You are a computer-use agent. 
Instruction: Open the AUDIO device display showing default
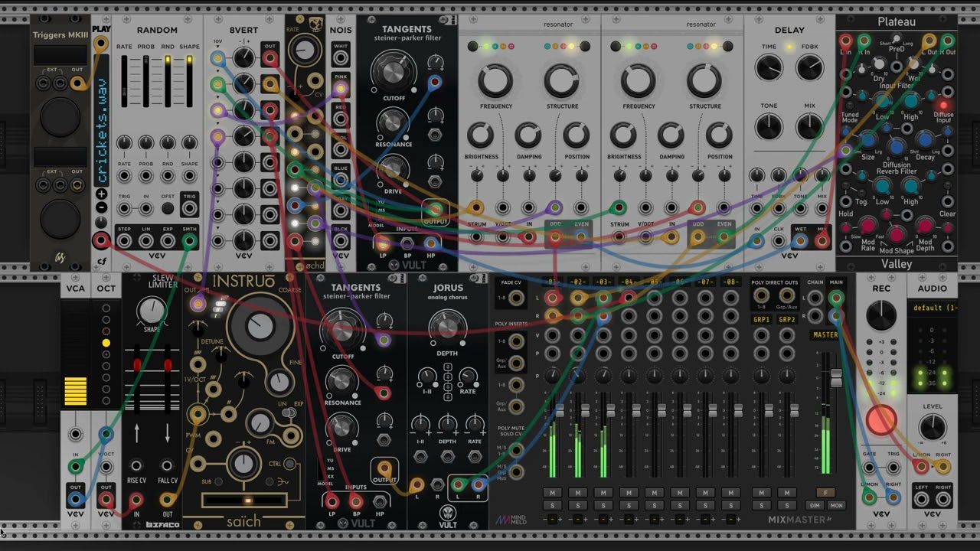tap(932, 308)
